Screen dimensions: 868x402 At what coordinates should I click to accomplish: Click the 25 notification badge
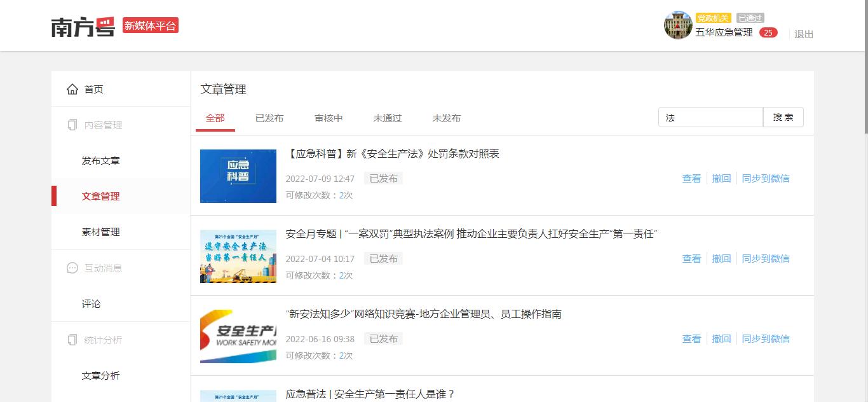pyautogui.click(x=768, y=32)
